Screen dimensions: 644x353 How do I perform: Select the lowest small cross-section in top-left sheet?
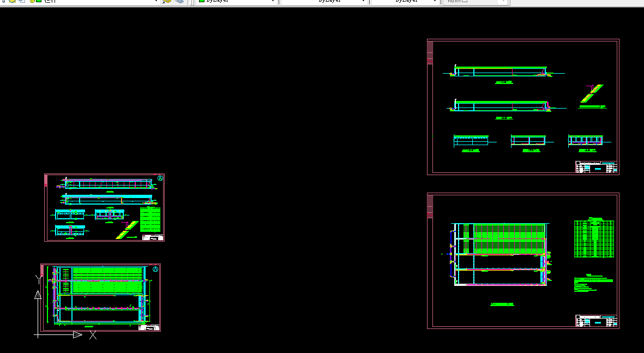click(x=70, y=231)
